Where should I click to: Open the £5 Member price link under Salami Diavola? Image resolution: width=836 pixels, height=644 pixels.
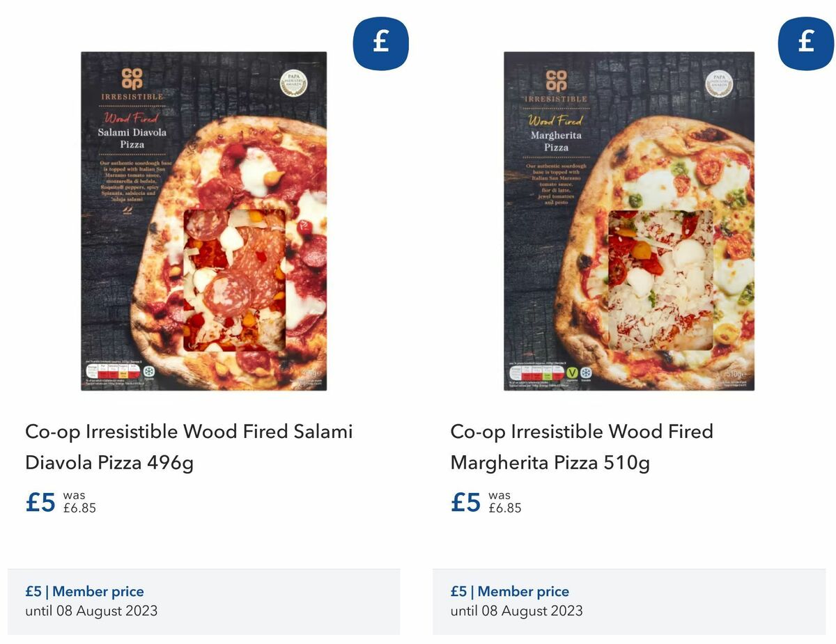pyautogui.click(x=84, y=591)
